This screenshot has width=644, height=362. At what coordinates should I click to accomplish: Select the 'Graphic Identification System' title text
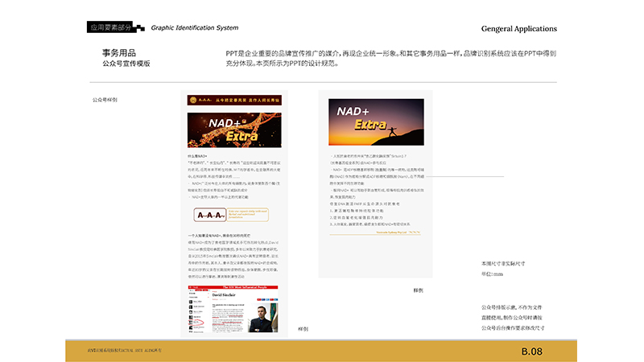[195, 27]
